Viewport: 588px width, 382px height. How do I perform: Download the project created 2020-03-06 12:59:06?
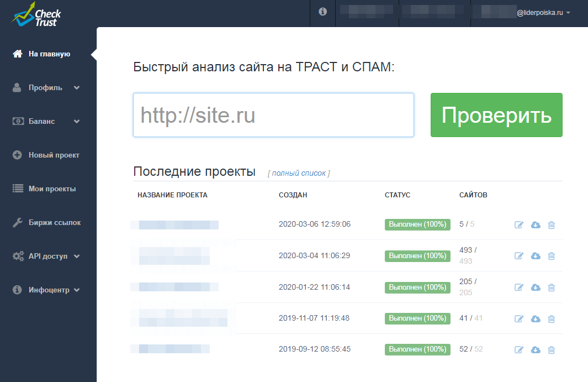(x=536, y=225)
